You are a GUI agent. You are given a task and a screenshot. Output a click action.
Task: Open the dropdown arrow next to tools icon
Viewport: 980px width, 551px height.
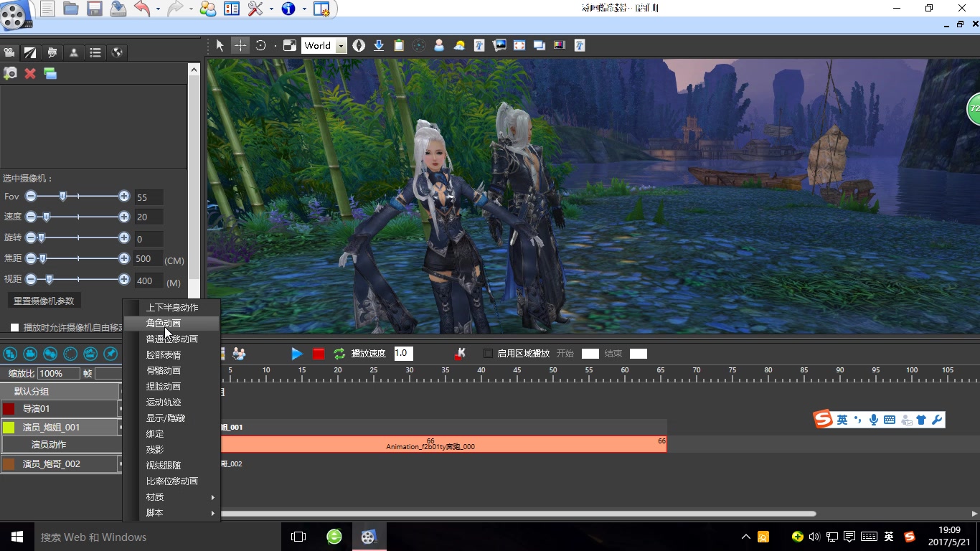271,9
